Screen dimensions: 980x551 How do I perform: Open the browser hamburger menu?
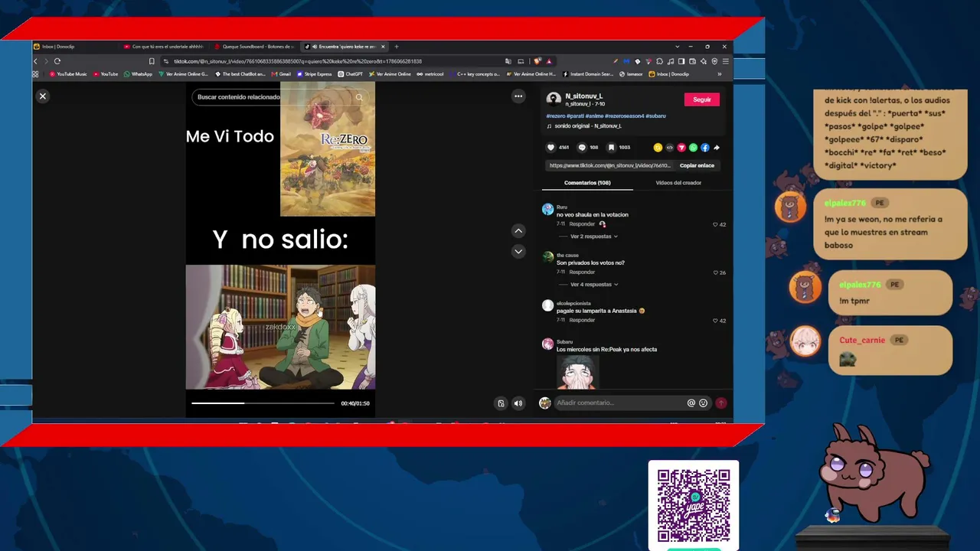725,61
